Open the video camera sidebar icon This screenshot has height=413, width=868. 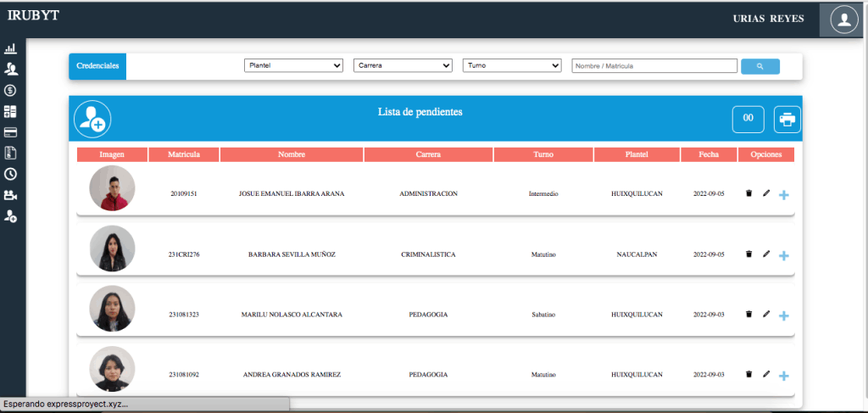(11, 195)
